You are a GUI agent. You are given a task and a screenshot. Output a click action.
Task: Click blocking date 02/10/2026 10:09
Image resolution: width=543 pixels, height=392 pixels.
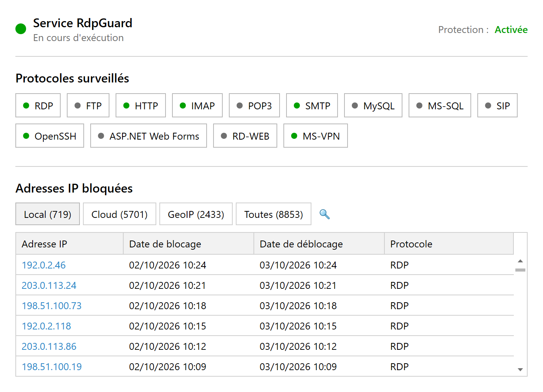coord(167,367)
